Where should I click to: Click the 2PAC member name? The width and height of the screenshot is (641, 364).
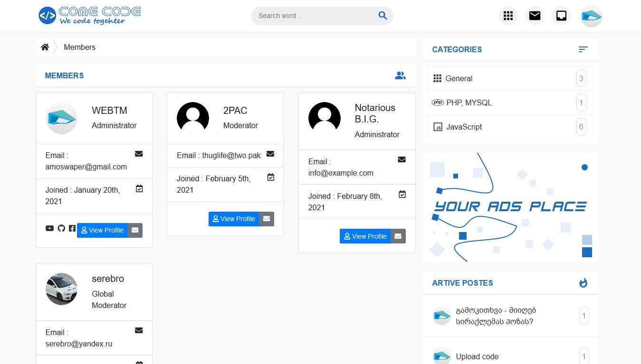[235, 111]
